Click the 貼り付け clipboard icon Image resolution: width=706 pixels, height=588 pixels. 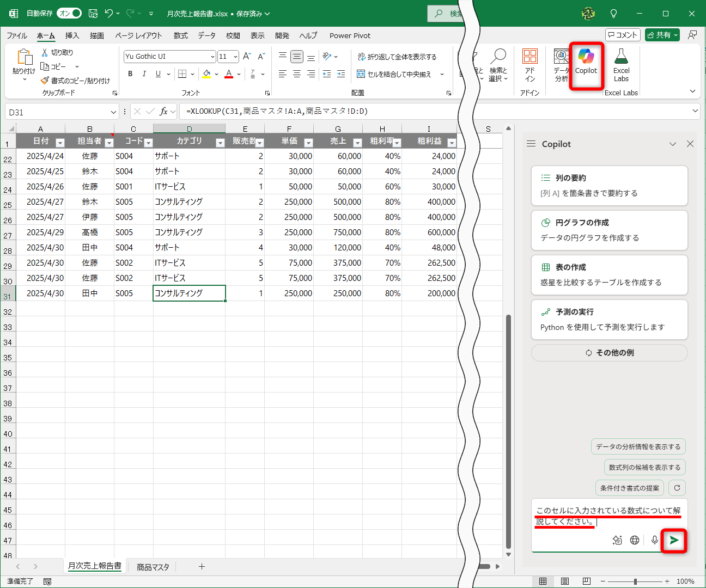(25, 57)
